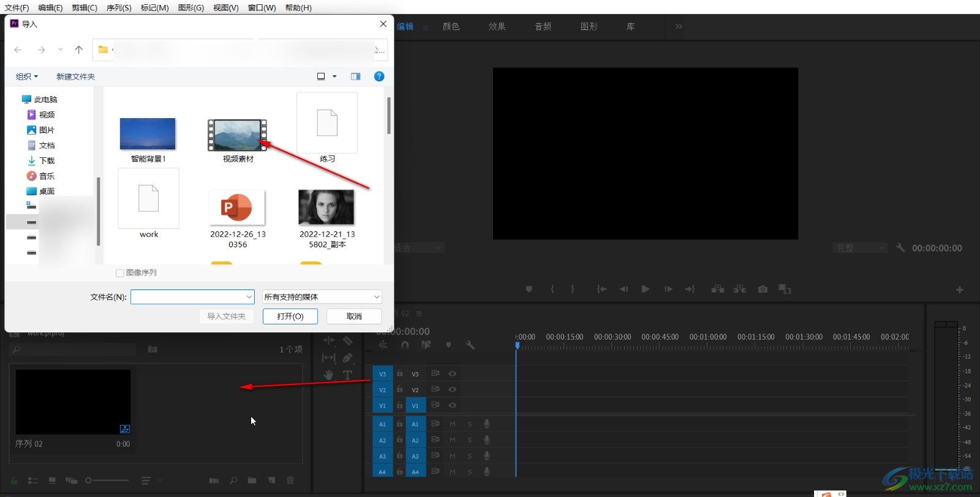This screenshot has width=980, height=497.
Task: Switch to 音频 workspace tab
Action: (x=543, y=26)
